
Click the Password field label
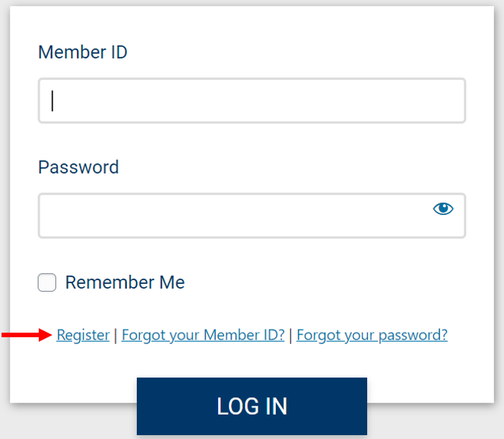(78, 167)
